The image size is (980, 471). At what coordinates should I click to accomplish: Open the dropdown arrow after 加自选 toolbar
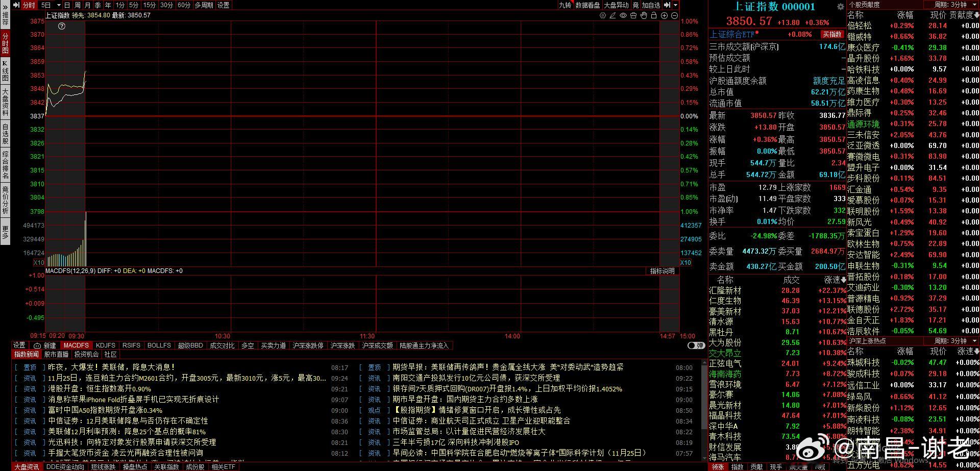click(675, 5)
